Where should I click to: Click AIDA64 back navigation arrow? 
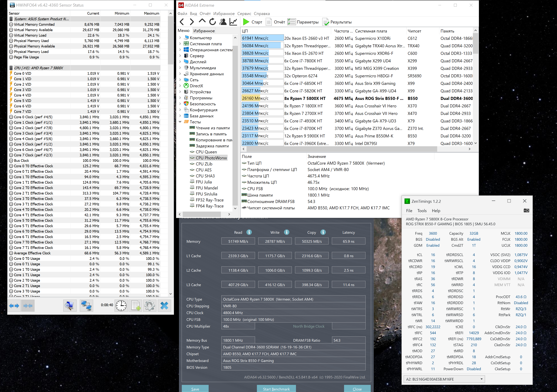(182, 22)
